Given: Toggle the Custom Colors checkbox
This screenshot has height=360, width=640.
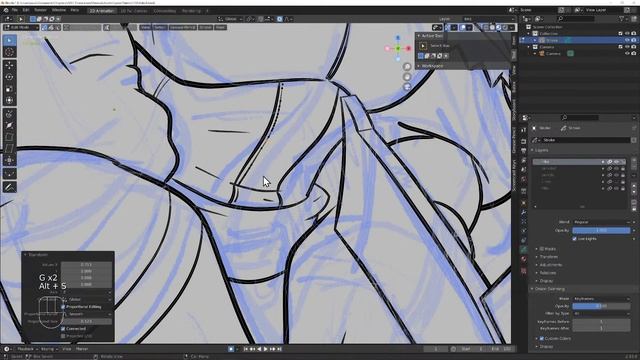Looking at the screenshot, I should click(542, 338).
